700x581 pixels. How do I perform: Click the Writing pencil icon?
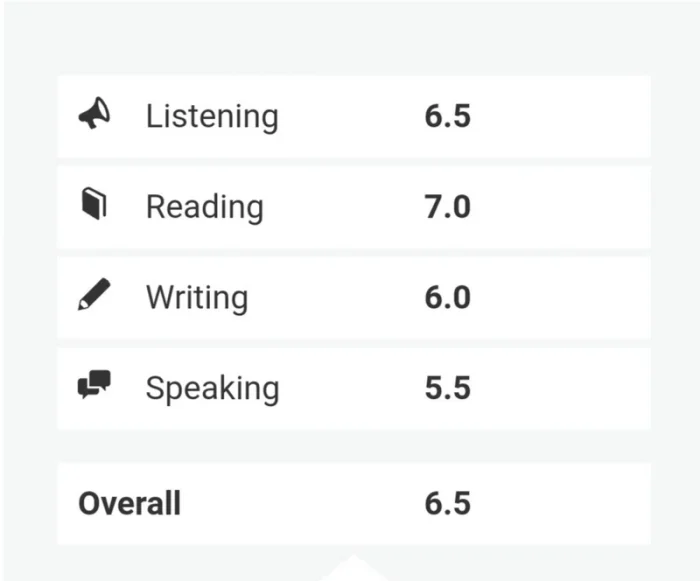[94, 294]
